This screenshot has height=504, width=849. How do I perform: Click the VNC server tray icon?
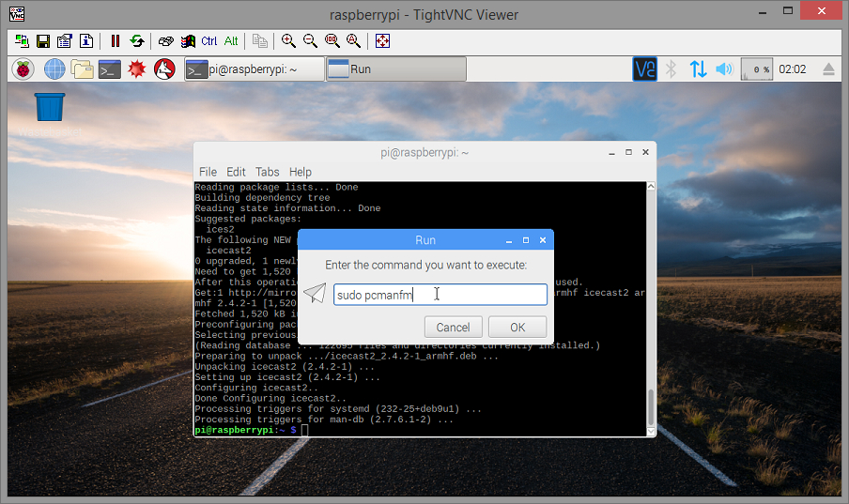point(645,69)
